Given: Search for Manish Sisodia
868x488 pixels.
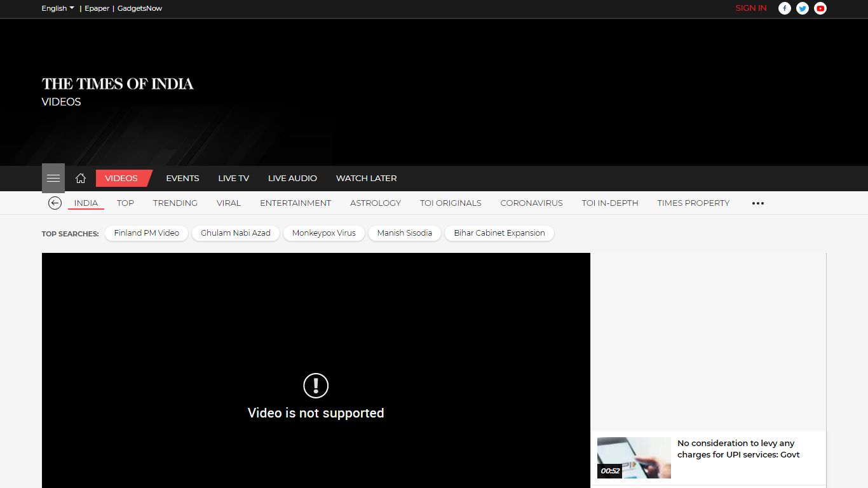Looking at the screenshot, I should (405, 233).
